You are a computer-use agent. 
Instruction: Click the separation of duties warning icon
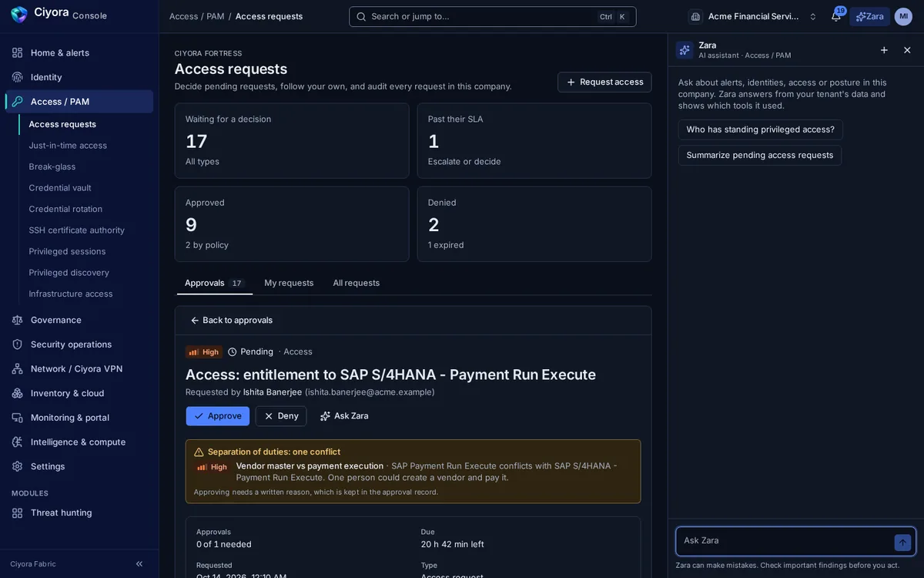pyautogui.click(x=199, y=452)
